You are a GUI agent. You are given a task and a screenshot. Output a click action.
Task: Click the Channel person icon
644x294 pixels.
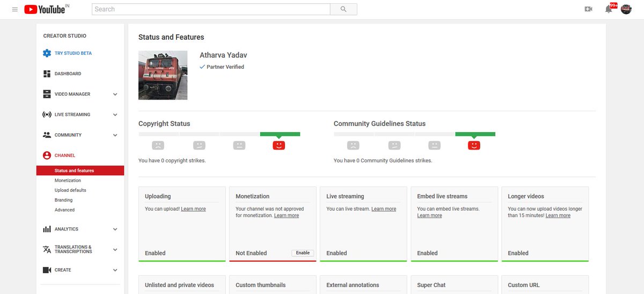click(x=47, y=155)
